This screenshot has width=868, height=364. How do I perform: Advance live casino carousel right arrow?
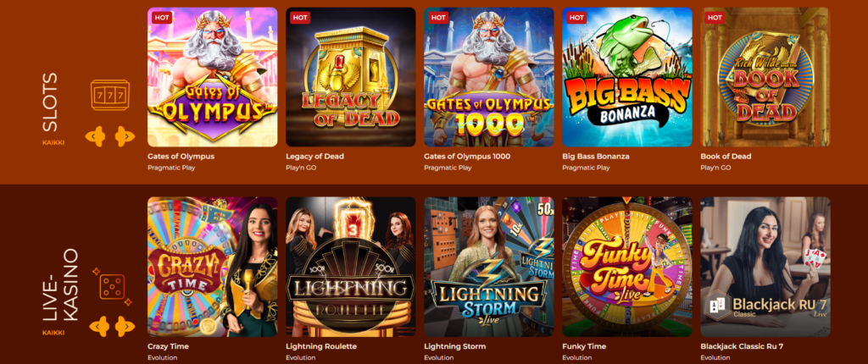pyautogui.click(x=125, y=326)
